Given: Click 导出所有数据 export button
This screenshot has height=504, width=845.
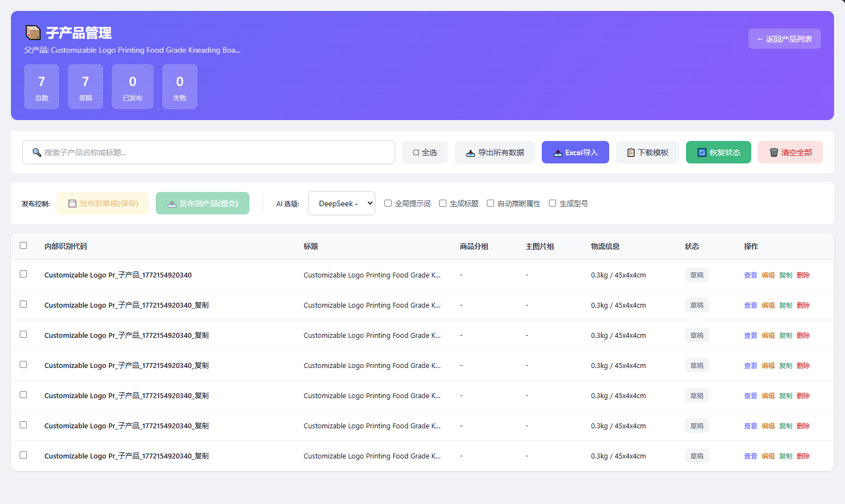Looking at the screenshot, I should pos(495,152).
